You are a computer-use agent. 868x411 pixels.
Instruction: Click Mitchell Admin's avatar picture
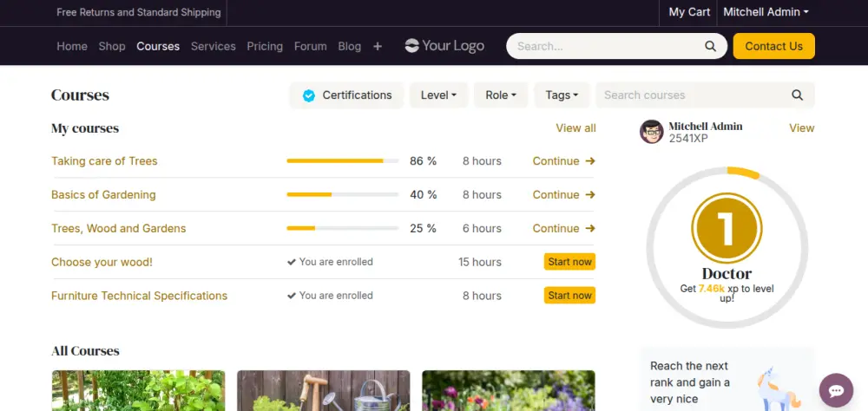point(652,132)
